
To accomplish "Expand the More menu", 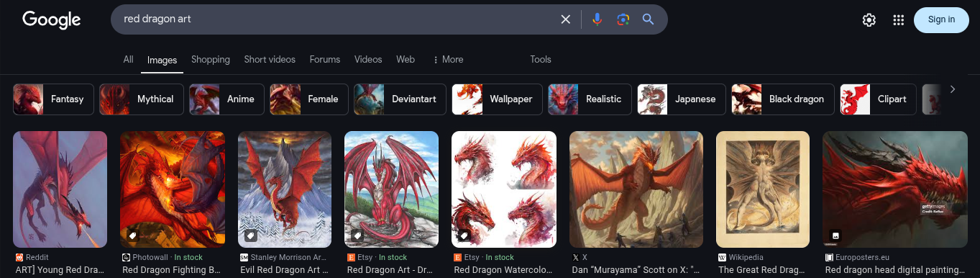I will (x=448, y=59).
